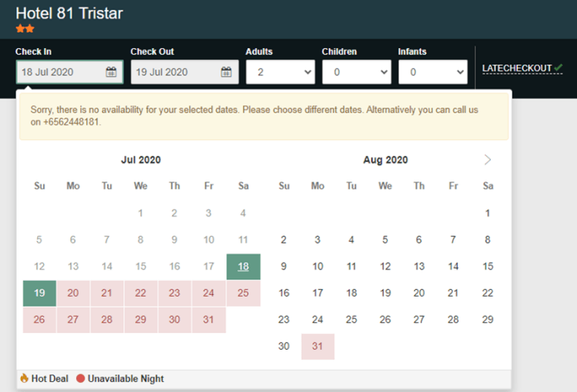
Task: Click the LATECHECKOUT promo code link
Action: click(x=516, y=68)
